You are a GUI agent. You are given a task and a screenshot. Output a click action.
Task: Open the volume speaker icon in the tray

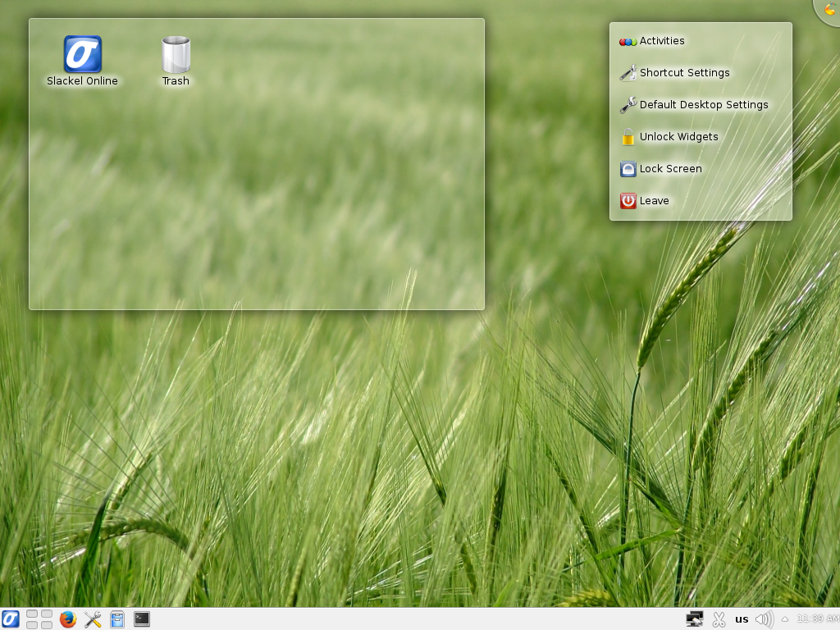click(765, 619)
